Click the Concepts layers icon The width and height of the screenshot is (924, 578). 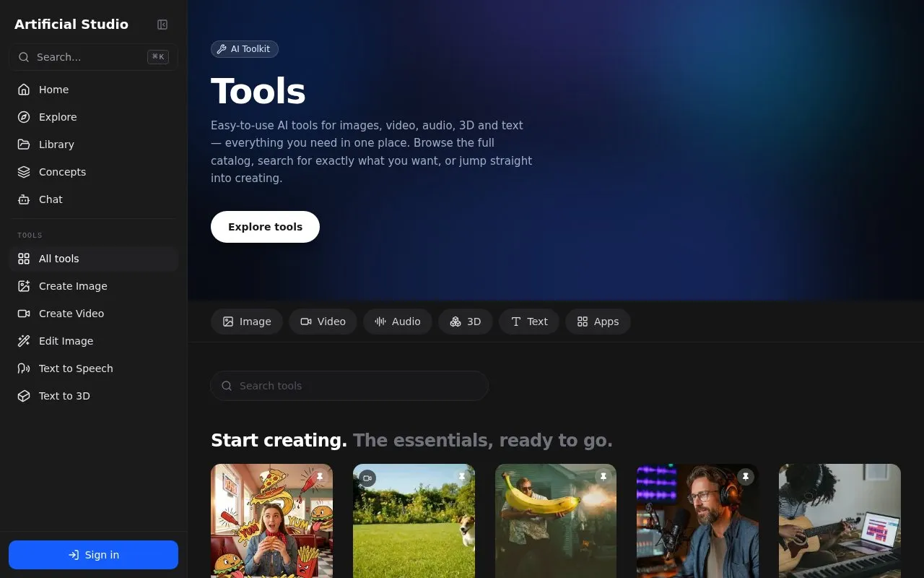point(24,172)
